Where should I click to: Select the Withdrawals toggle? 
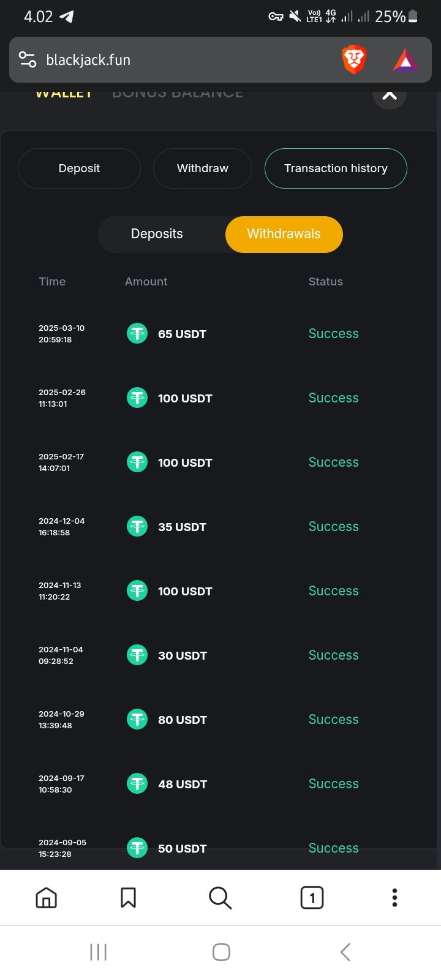284,234
